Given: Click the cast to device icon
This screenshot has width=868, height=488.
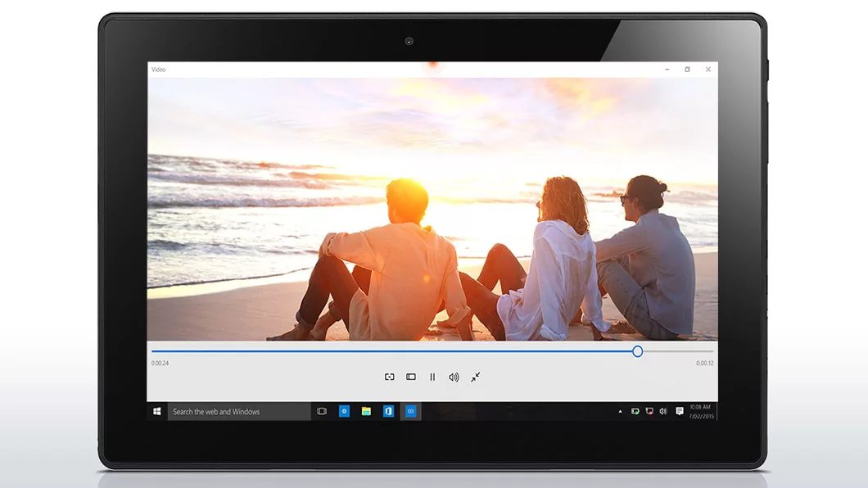Looking at the screenshot, I should pyautogui.click(x=390, y=377).
